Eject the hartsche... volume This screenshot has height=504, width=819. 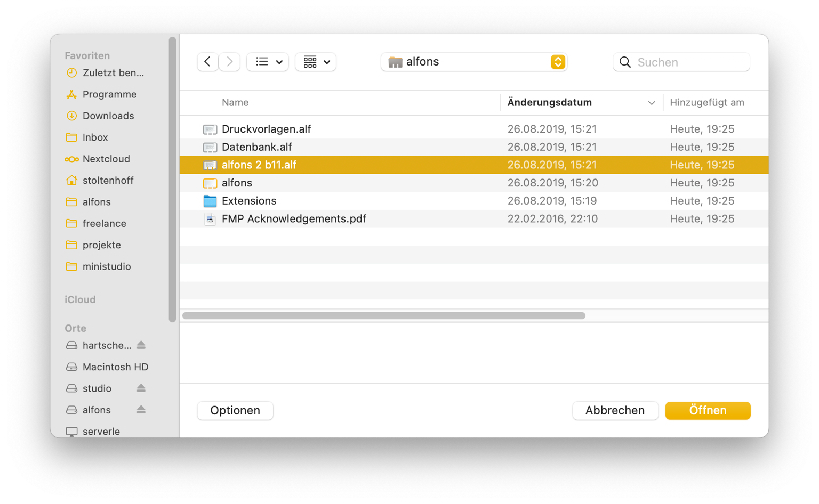click(x=141, y=345)
